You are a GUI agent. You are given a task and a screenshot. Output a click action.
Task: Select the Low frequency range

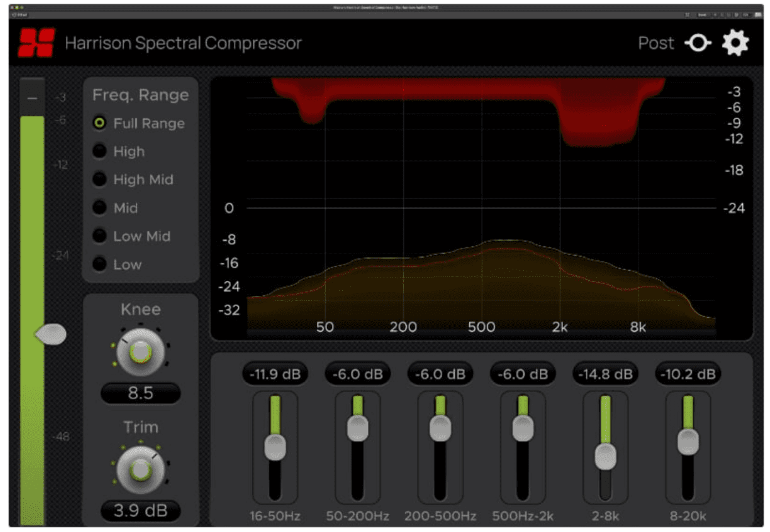click(117, 265)
